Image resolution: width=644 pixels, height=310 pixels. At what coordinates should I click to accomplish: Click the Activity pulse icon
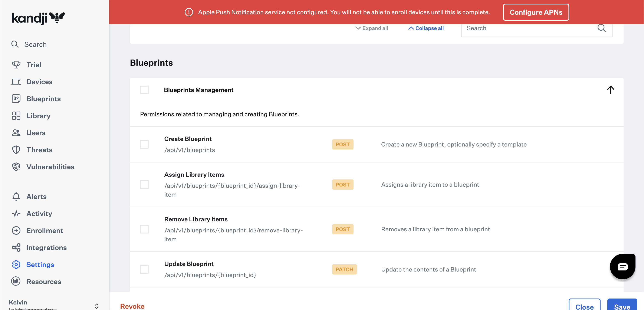click(x=16, y=213)
